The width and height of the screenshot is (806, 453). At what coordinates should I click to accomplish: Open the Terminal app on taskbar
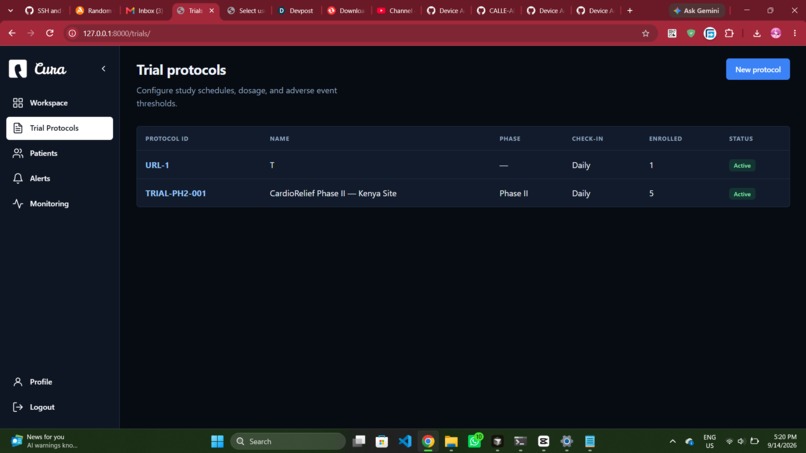point(520,441)
